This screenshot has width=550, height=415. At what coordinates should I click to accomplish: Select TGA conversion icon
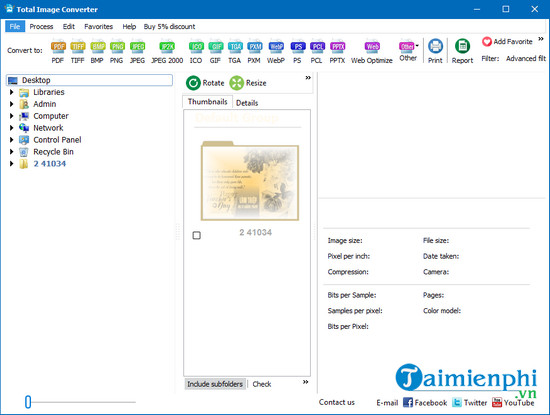tap(235, 51)
